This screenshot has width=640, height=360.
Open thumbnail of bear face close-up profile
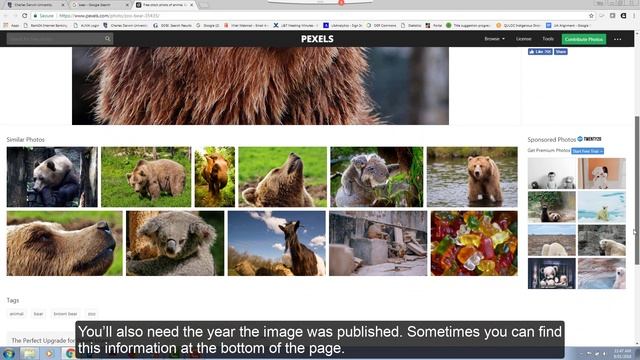pyautogui.click(x=64, y=243)
